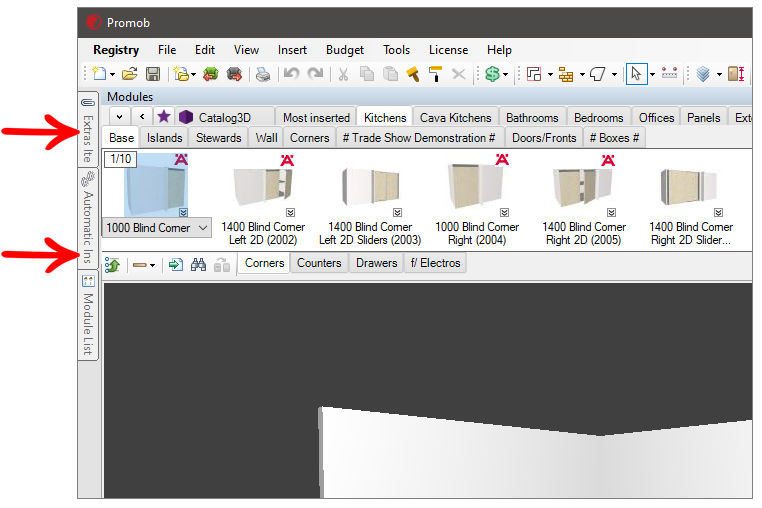Open the budget dollar sign icon
This screenshot has height=508, width=762.
492,74
